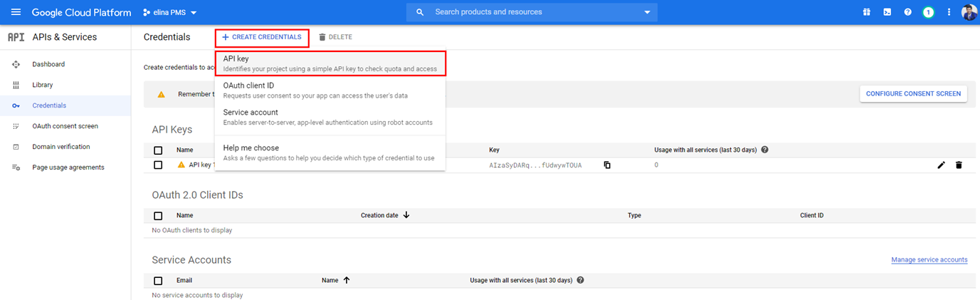Open OAuth consent screen in sidebar
980x300 pixels.
65,126
